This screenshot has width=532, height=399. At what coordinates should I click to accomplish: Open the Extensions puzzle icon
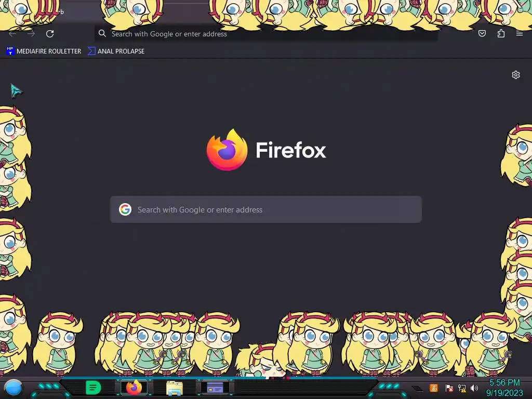click(x=501, y=33)
